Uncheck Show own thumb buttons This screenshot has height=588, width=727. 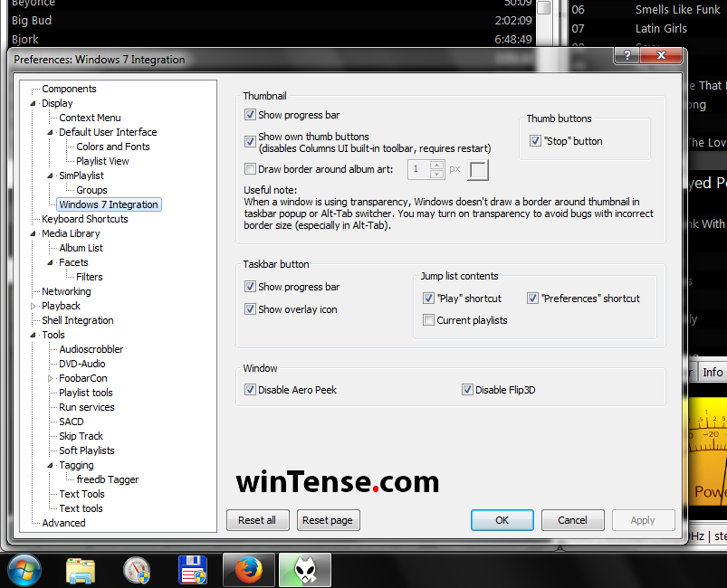(250, 141)
